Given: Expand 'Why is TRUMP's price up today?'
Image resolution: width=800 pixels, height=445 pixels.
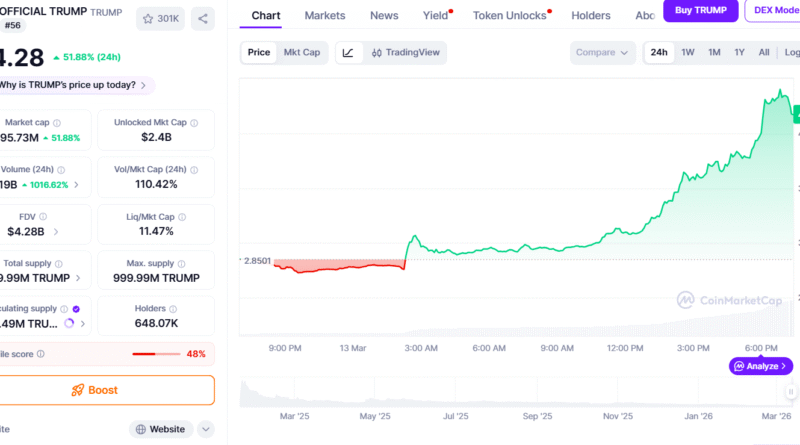Looking at the screenshot, I should point(75,86).
